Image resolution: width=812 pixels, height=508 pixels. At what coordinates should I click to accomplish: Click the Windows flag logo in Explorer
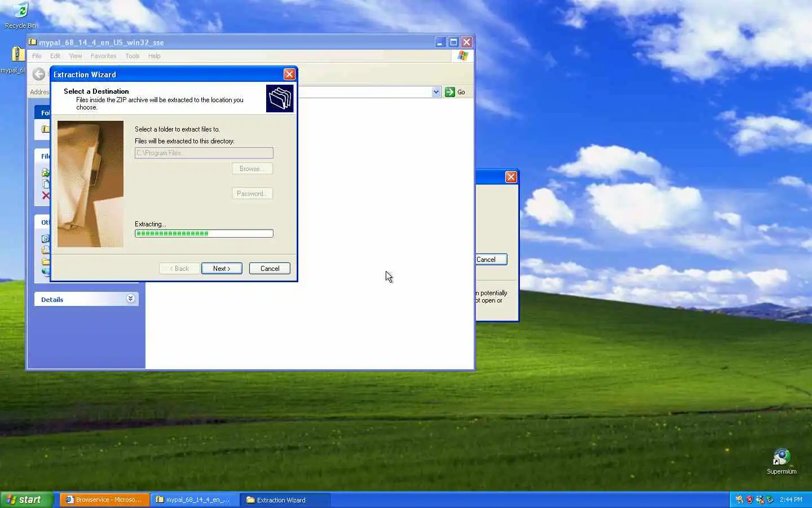coord(463,56)
